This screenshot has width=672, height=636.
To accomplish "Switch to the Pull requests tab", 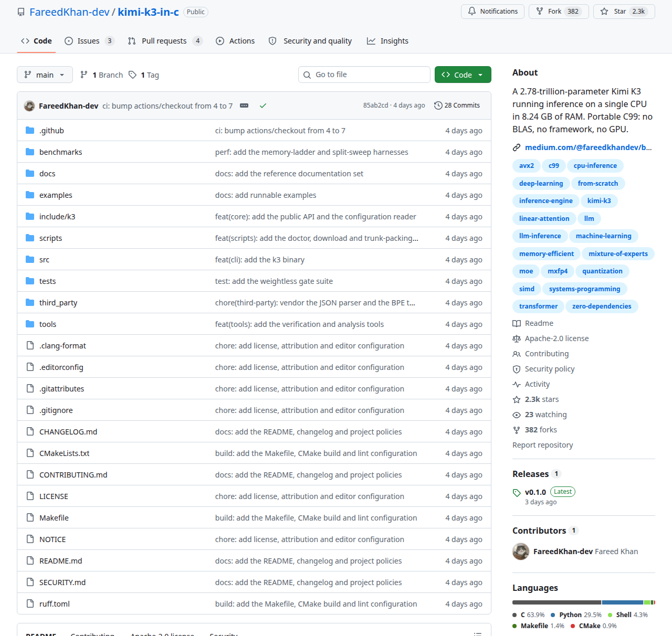I will click(x=165, y=41).
